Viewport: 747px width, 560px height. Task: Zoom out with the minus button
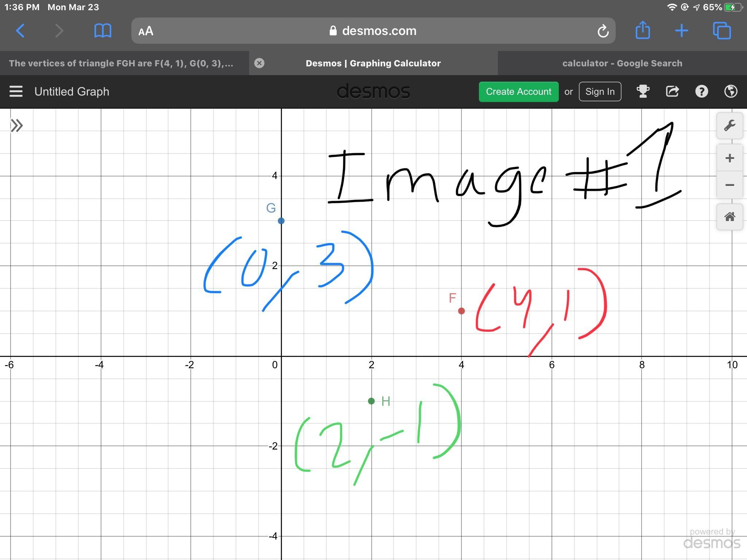(x=729, y=185)
